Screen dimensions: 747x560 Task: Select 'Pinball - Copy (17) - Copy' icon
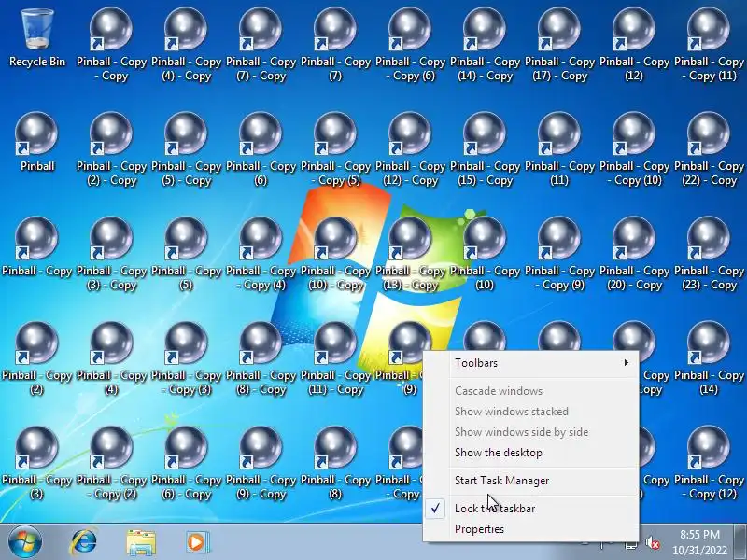(x=559, y=44)
